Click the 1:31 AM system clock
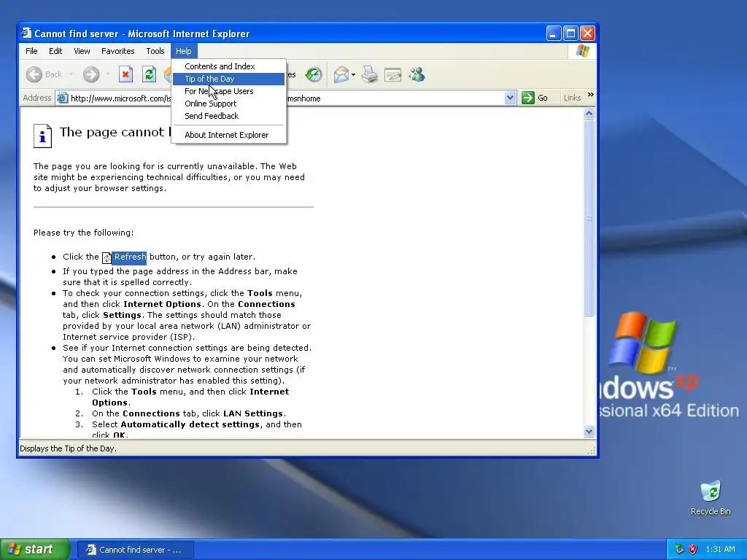The width and height of the screenshot is (747, 560). pos(720,549)
